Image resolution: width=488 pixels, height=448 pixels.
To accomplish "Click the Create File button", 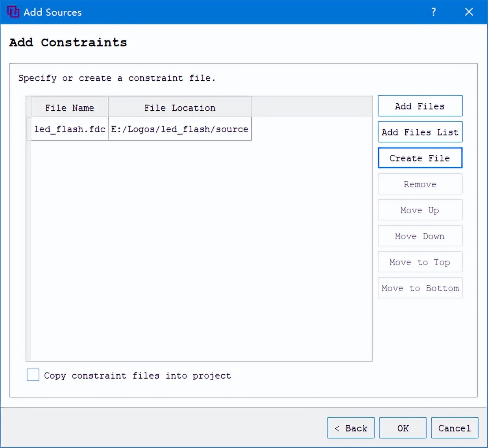I will coord(420,158).
